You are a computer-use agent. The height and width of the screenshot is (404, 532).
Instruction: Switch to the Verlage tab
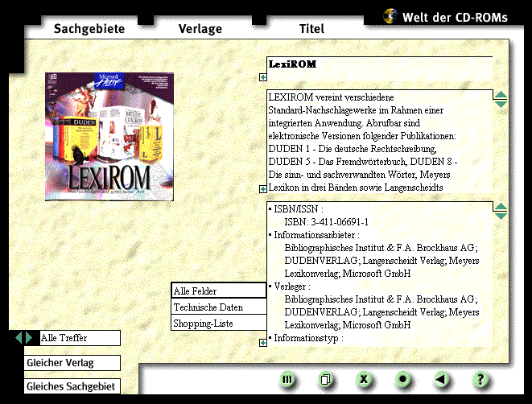click(x=200, y=29)
